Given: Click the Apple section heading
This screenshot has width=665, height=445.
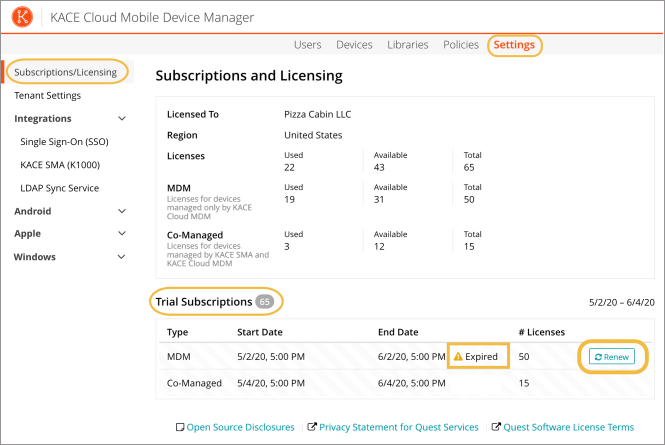Looking at the screenshot, I should (28, 234).
